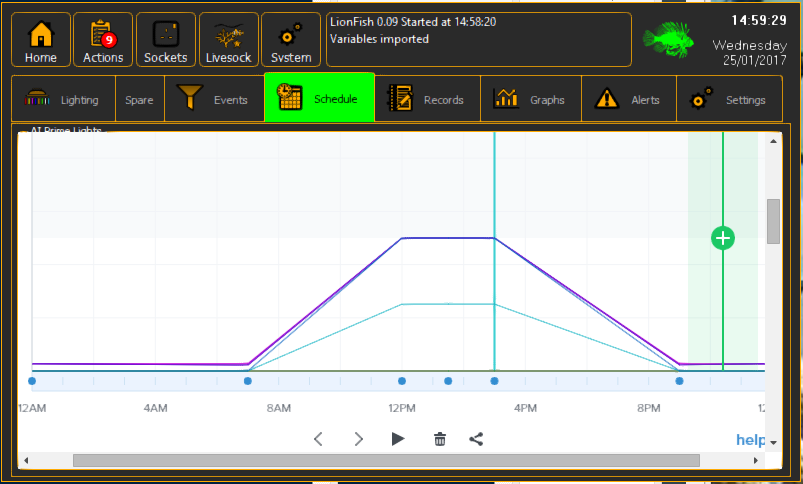Play the schedule preview
This screenshot has width=803, height=484.
pos(397,439)
